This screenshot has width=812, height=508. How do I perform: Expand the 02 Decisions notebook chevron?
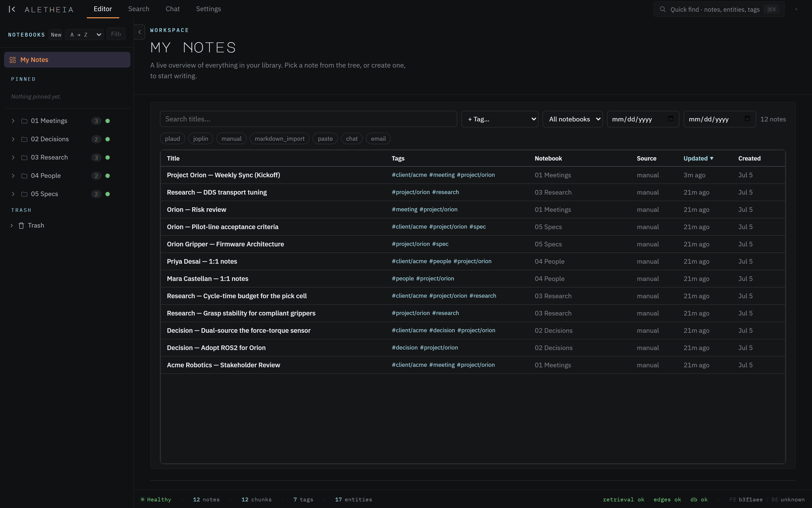click(13, 139)
